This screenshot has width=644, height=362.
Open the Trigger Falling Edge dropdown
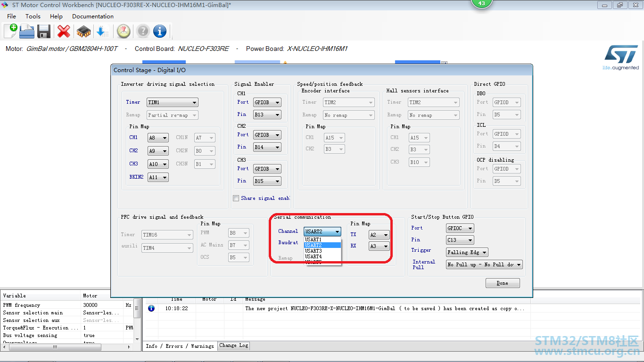467,252
